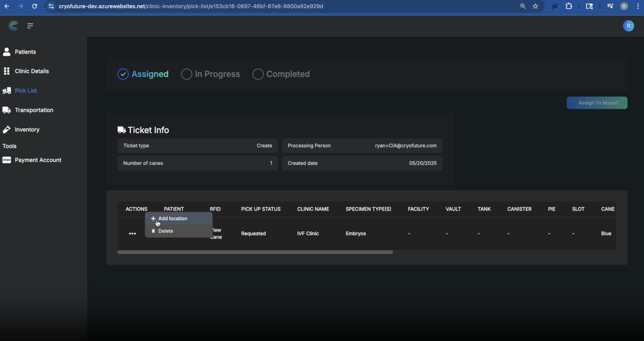Click the Stripe Payment Account icon
Screen dimensions: 644x341
[7, 160]
